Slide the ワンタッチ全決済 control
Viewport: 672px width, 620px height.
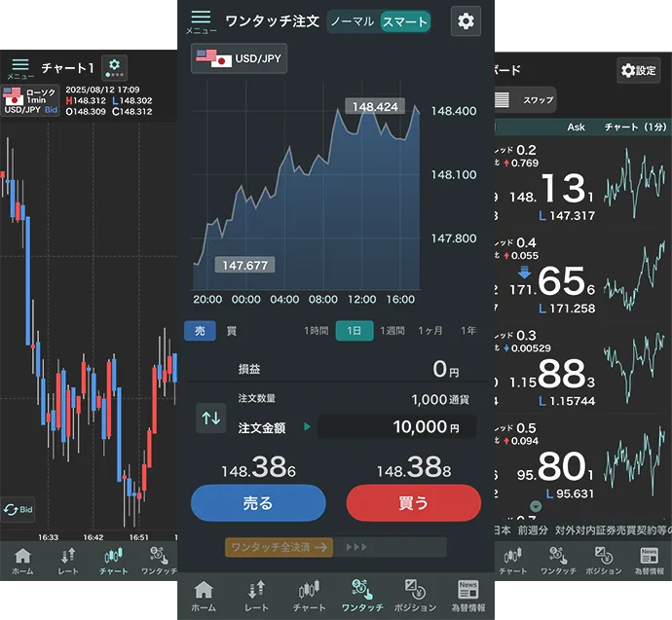280,547
